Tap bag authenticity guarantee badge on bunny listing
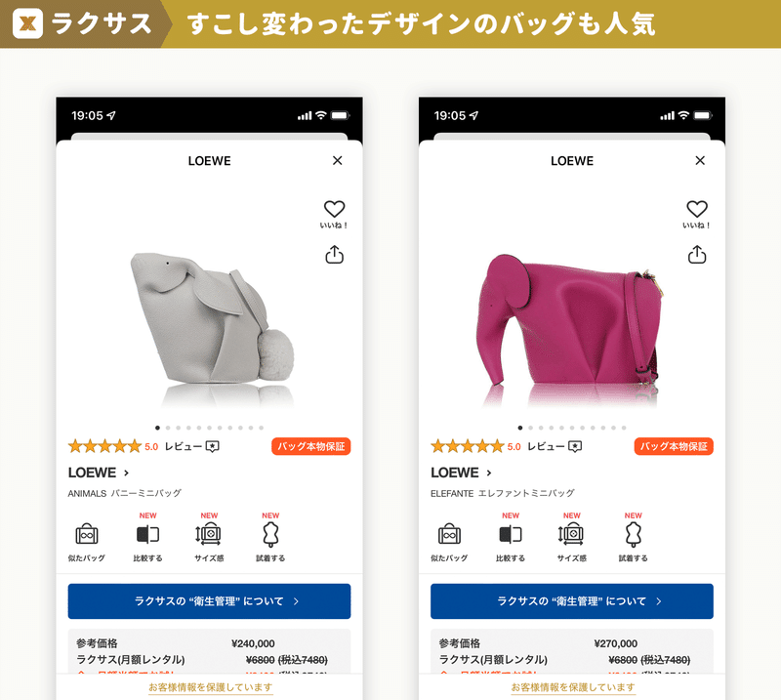 pos(310,446)
